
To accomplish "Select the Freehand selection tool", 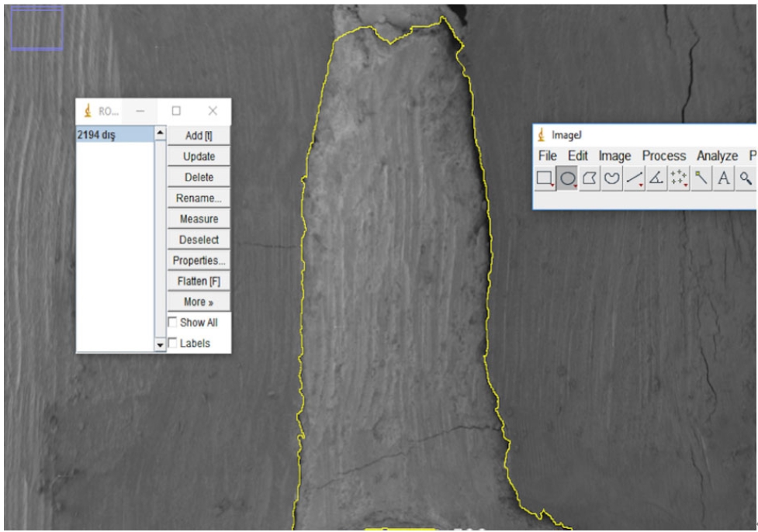I will point(613,178).
